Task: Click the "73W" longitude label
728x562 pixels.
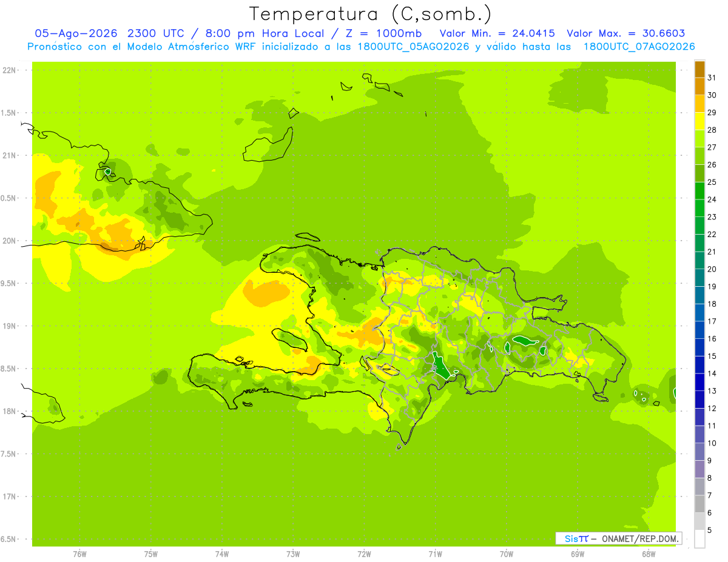Action: (x=293, y=554)
